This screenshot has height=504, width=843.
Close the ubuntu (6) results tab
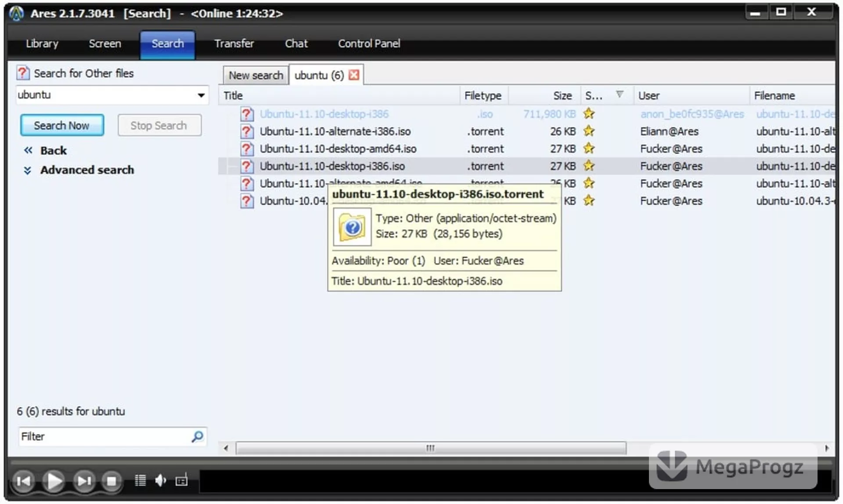pos(354,75)
